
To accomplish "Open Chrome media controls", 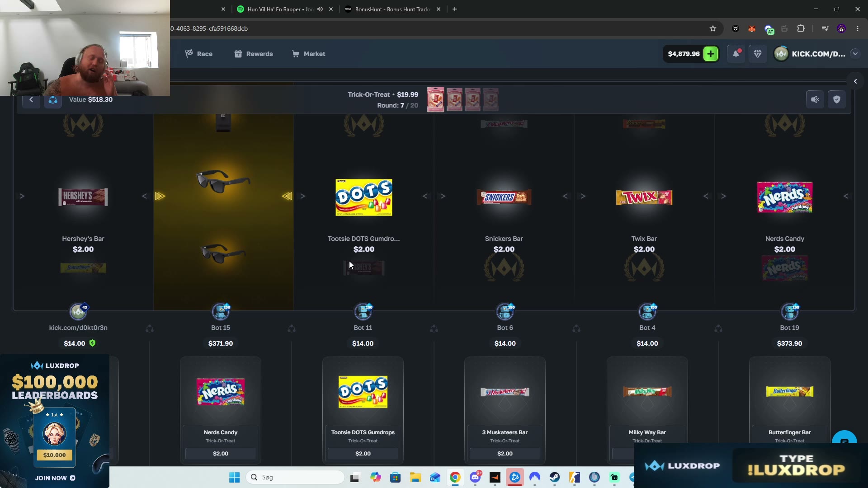I will click(x=825, y=28).
